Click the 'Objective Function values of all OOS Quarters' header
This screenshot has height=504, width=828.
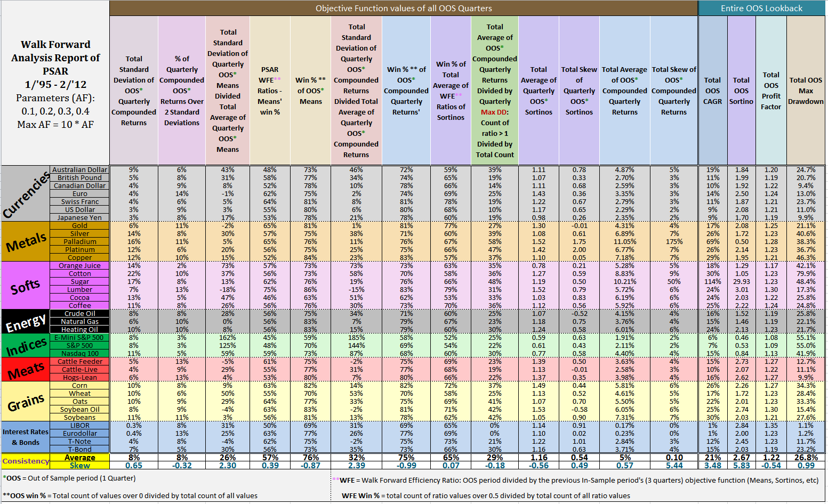coord(404,8)
